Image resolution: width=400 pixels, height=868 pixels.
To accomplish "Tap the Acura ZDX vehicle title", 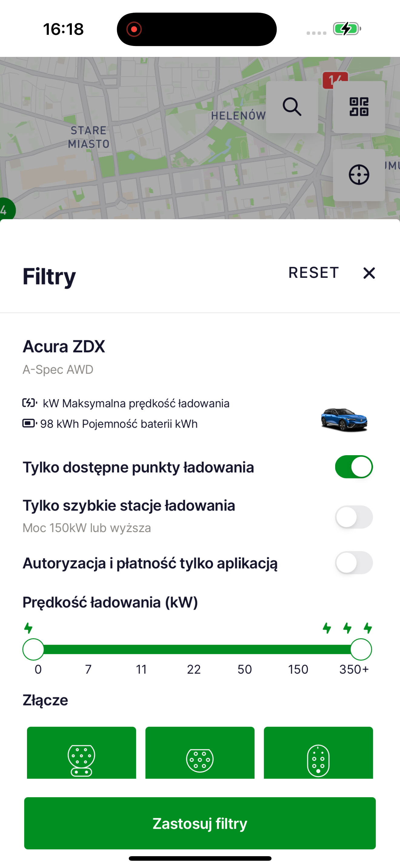I will (64, 347).
